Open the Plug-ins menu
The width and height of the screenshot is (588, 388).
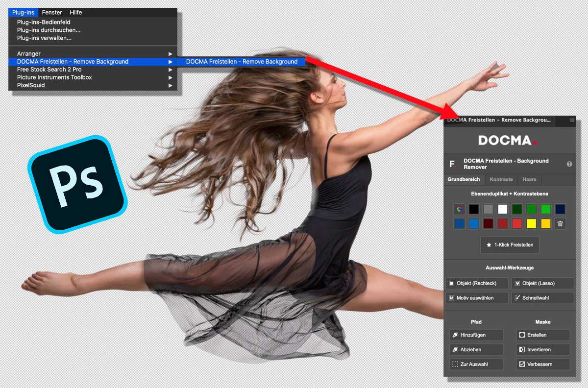(23, 12)
